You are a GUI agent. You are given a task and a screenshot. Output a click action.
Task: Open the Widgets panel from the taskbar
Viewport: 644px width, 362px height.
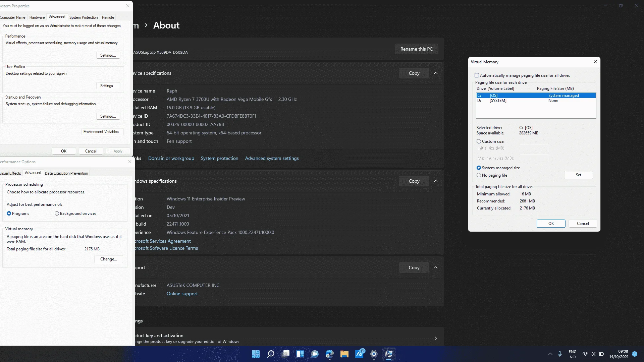tap(300, 354)
